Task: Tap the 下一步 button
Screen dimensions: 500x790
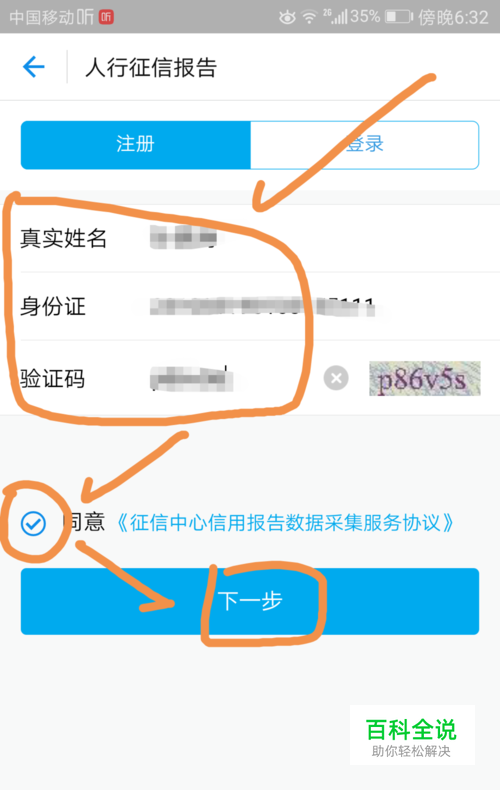Action: [250, 601]
